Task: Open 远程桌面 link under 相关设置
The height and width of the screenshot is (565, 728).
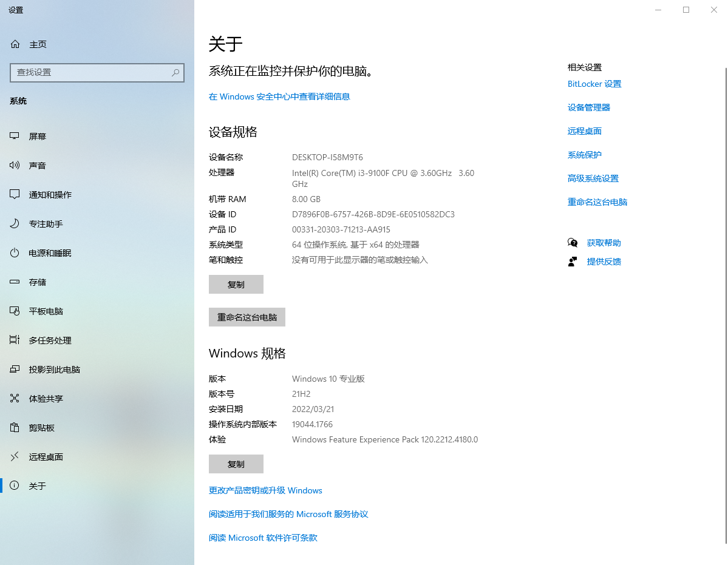Action: coord(585,131)
